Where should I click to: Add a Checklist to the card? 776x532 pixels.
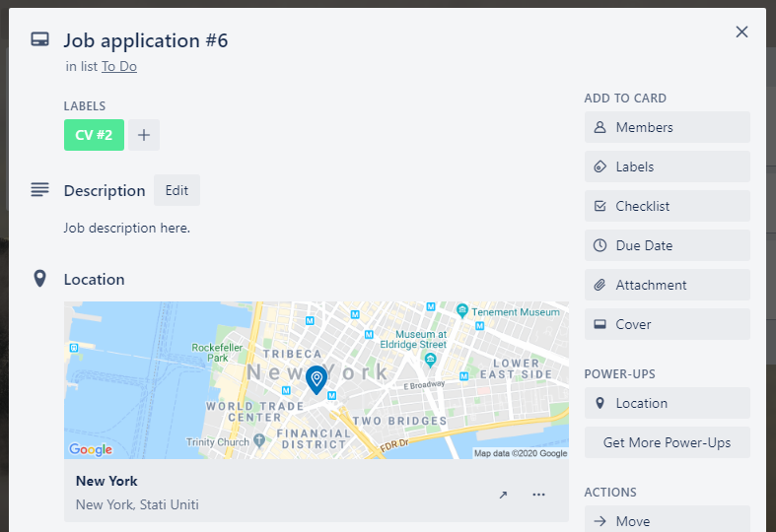[667, 206]
